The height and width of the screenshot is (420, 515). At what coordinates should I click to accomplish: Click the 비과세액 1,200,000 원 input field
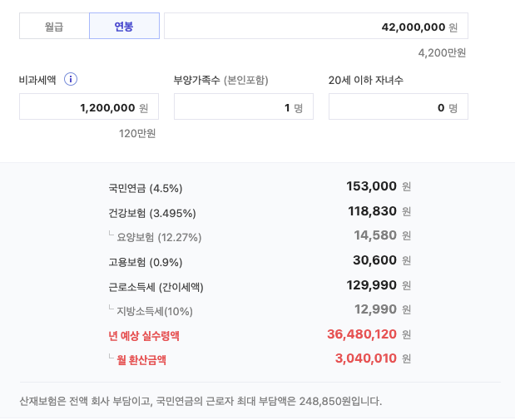coord(89,106)
